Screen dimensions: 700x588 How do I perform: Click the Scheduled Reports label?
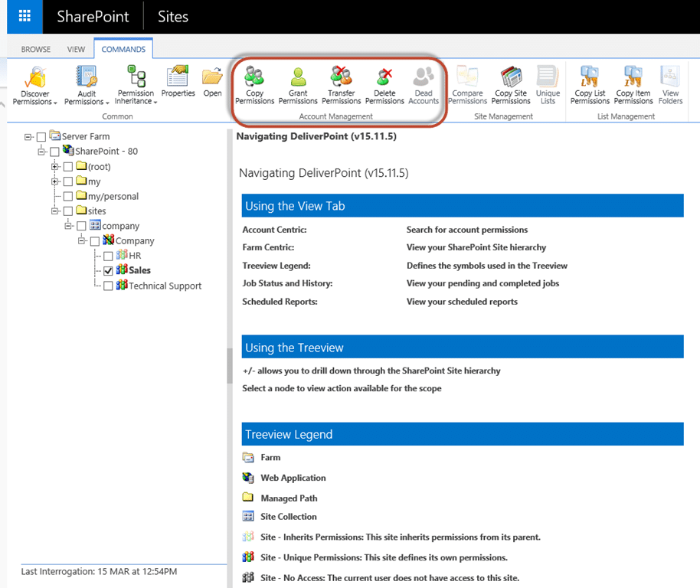click(280, 302)
